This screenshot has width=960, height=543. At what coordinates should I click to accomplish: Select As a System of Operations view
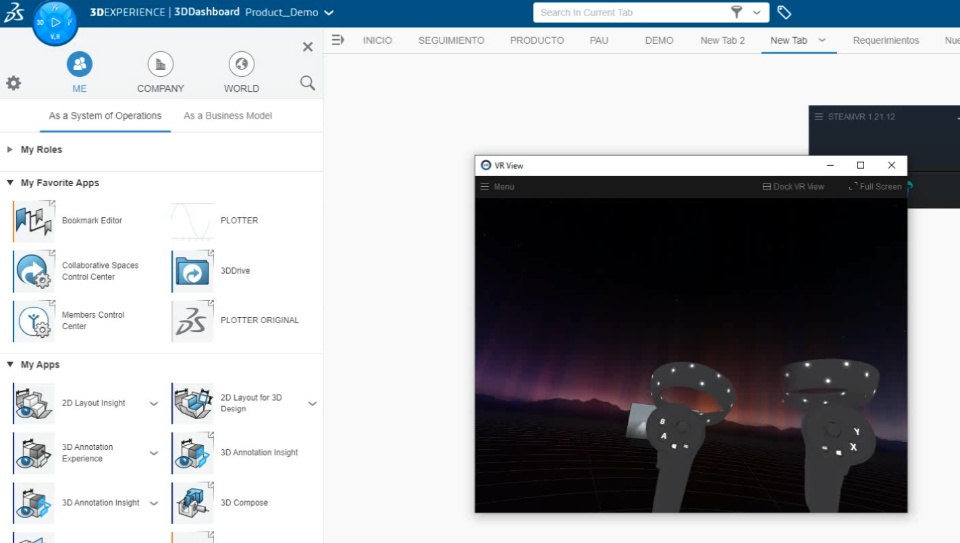coord(105,116)
